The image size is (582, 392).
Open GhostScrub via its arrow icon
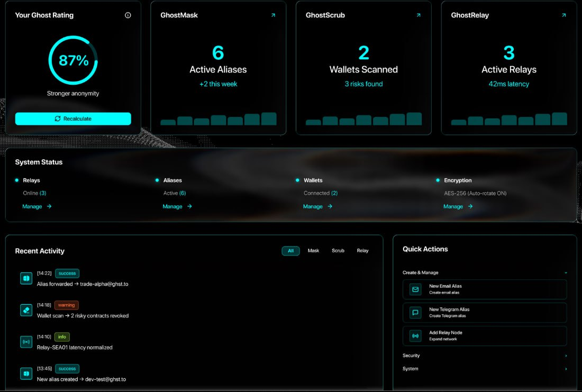coord(419,15)
